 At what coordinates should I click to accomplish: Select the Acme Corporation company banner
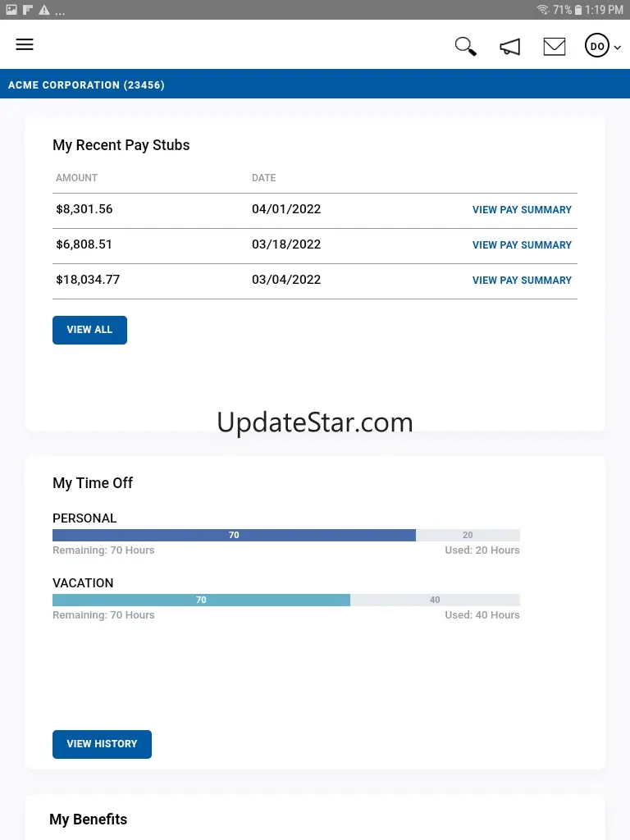(x=86, y=84)
